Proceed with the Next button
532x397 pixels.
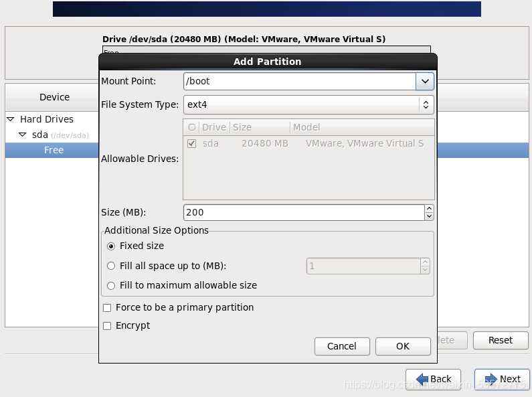click(x=502, y=379)
